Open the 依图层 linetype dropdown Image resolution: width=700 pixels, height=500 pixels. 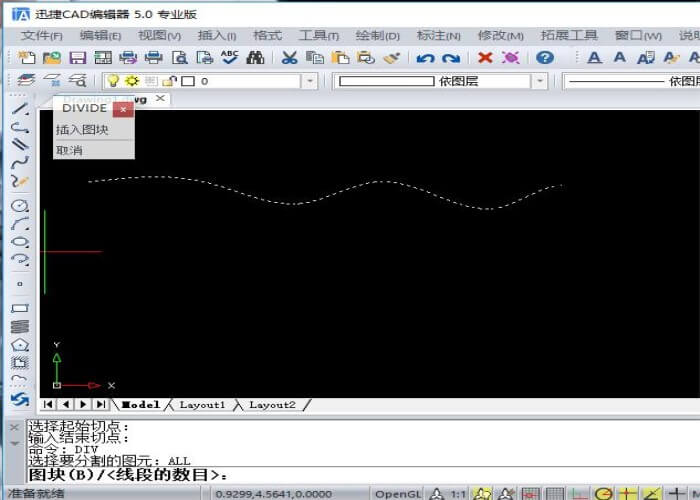pos(630,81)
